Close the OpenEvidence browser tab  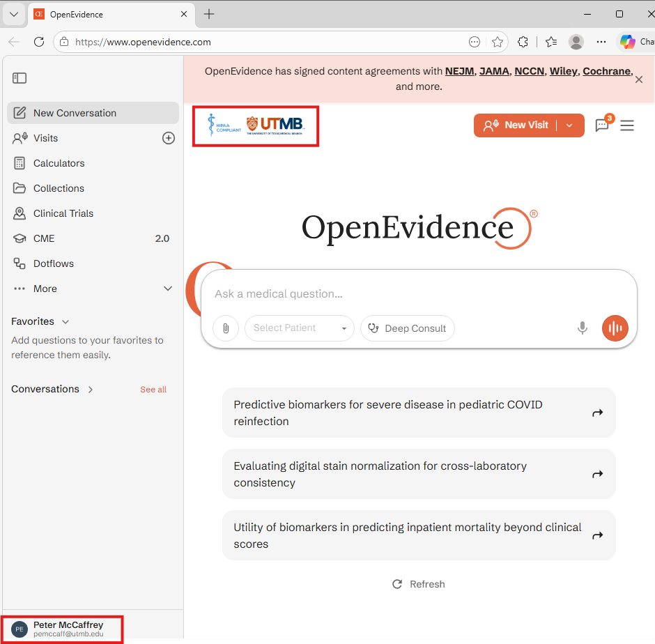pyautogui.click(x=184, y=14)
